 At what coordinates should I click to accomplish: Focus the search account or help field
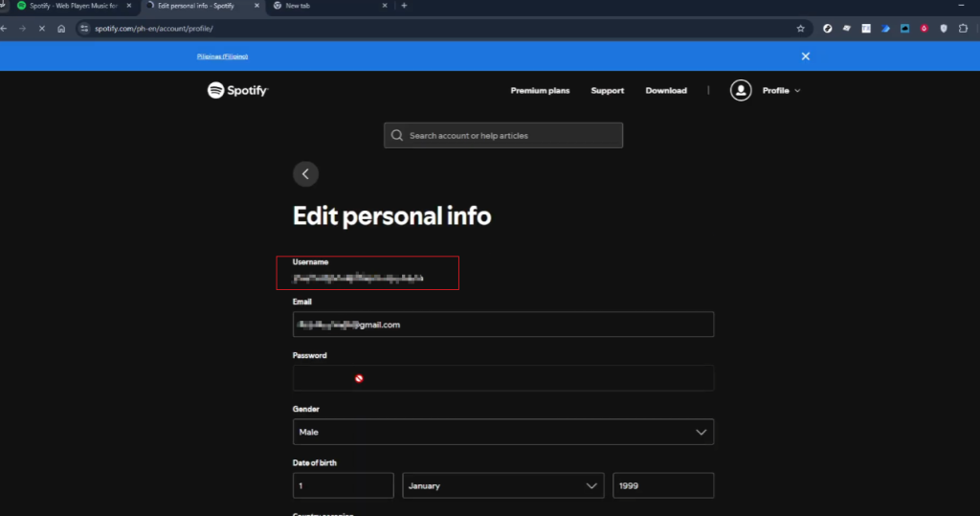pos(503,136)
